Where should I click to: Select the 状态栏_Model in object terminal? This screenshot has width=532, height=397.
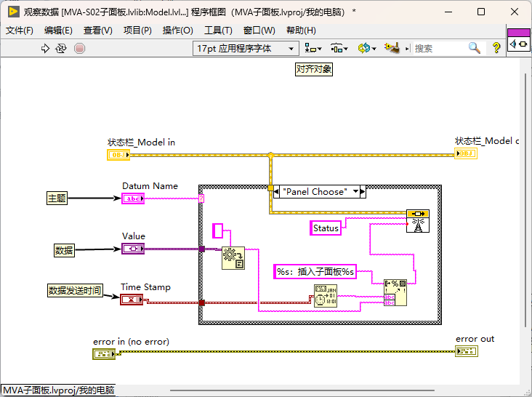[118, 155]
